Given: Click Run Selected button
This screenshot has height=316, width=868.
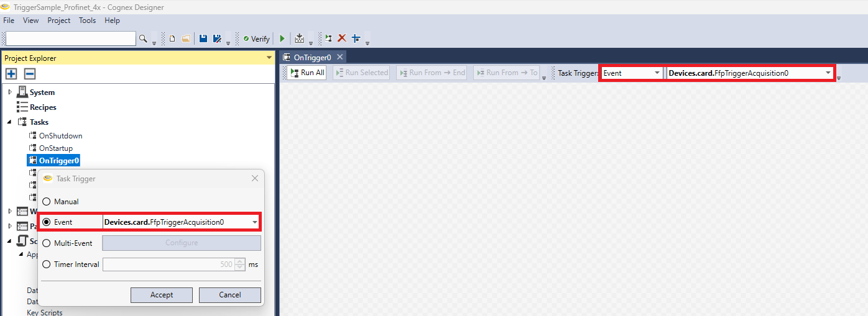Looking at the screenshot, I should [361, 73].
